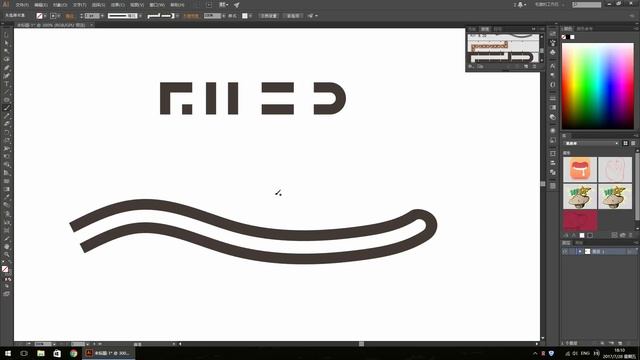The width and height of the screenshot is (640, 360).
Task: Click the ENG language indicator in the tray
Action: 585,353
